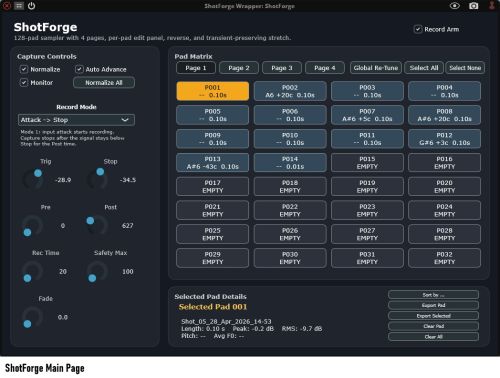This screenshot has width=500, height=378.
Task: Select pad P009
Action: [212, 139]
